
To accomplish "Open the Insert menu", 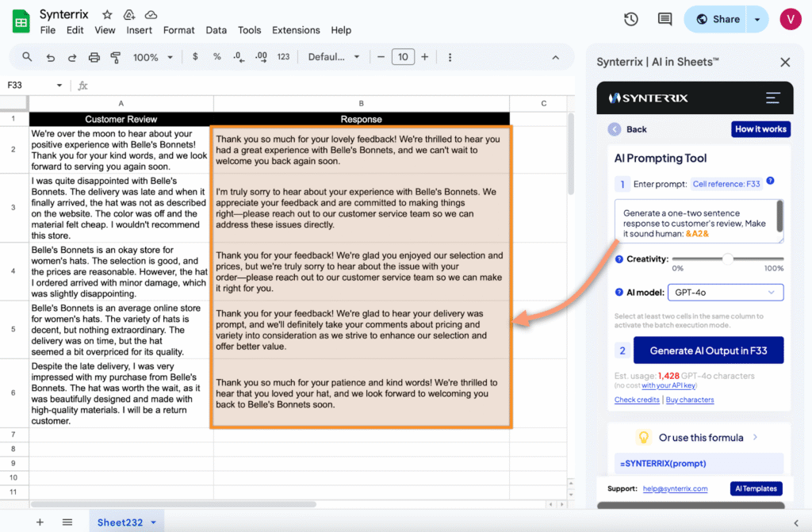I will (140, 30).
